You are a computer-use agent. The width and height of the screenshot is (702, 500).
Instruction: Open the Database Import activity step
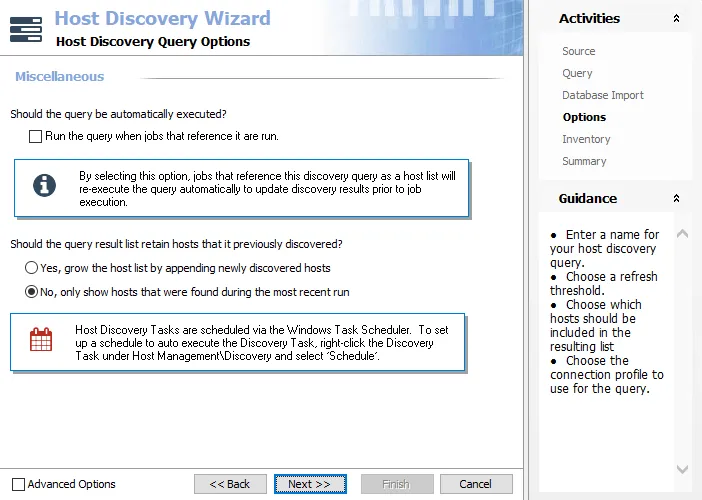[x=603, y=95]
